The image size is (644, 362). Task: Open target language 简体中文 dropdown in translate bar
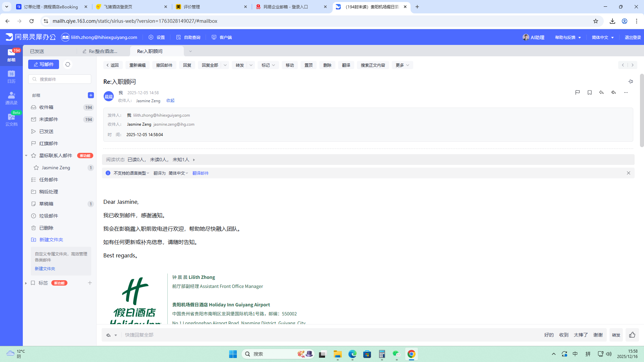coord(178,173)
